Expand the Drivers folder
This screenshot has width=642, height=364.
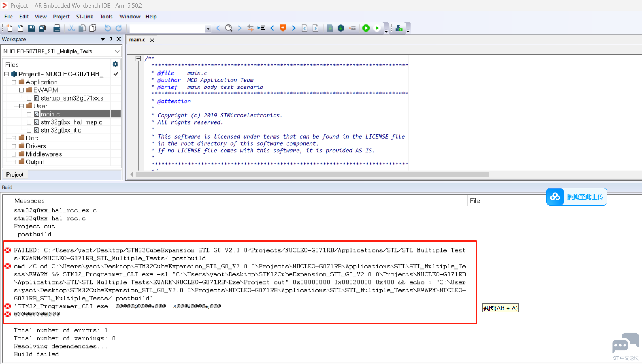pyautogui.click(x=14, y=146)
